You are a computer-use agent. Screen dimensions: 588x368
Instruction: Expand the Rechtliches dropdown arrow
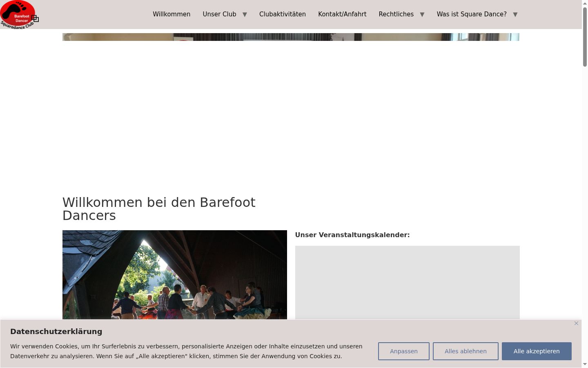(x=422, y=15)
